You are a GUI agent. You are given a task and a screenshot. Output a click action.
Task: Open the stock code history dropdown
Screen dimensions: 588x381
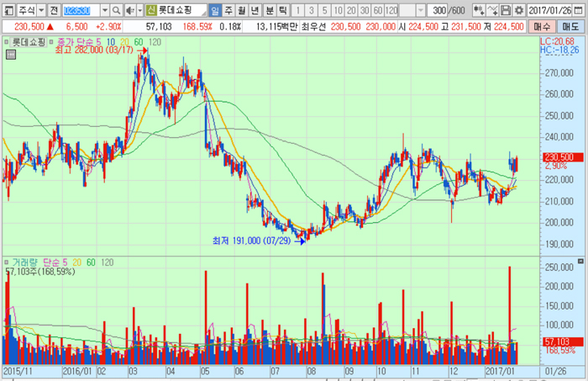[104, 11]
